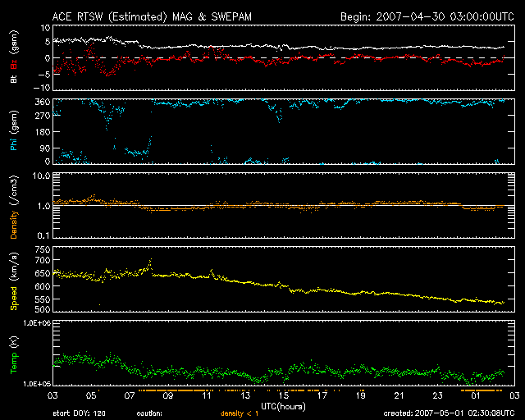Click the "15" hour label on the x-axis
Screen dimensions: 525x420
click(284, 396)
